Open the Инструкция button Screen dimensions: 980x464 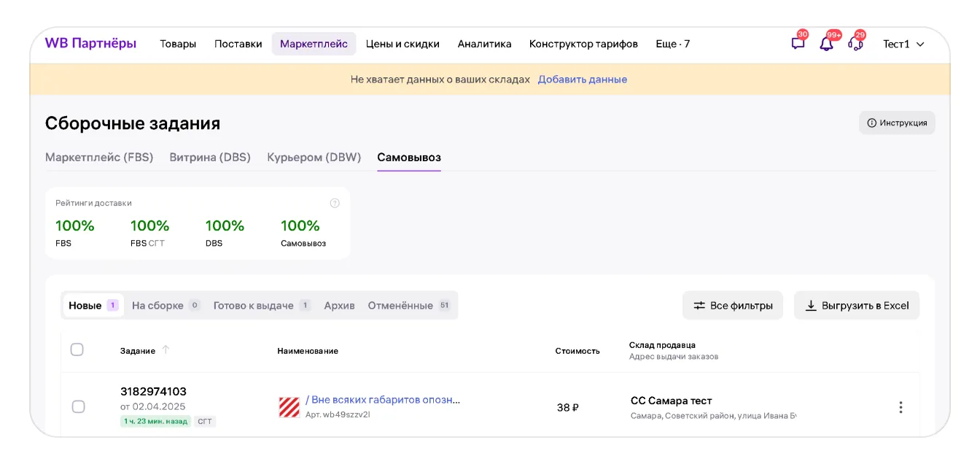pos(896,123)
